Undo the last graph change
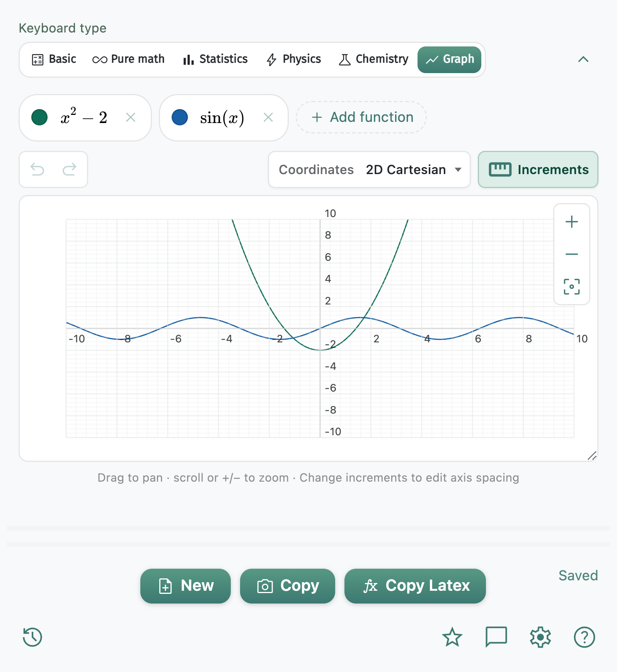Viewport: 617px width, 672px height. coord(37,169)
